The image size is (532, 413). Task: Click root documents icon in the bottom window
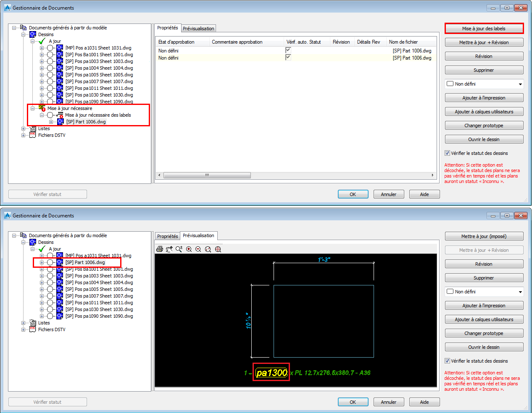tap(24, 235)
